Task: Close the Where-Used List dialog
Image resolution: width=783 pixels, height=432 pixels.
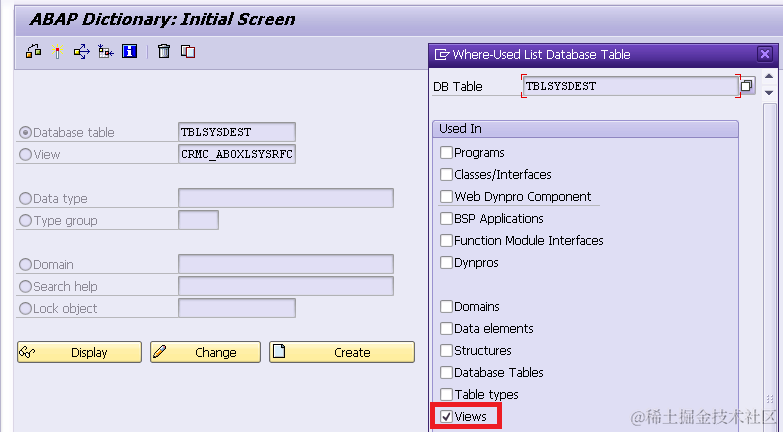Action: [x=765, y=54]
